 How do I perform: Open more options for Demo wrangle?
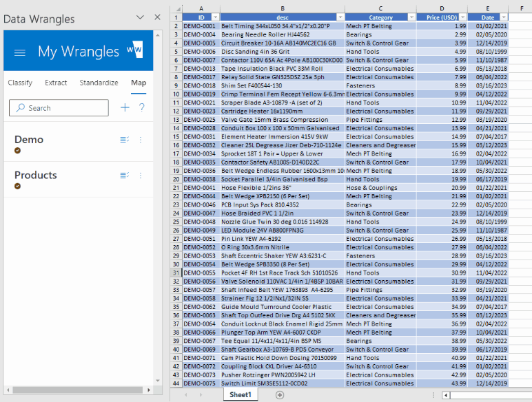pos(141,140)
